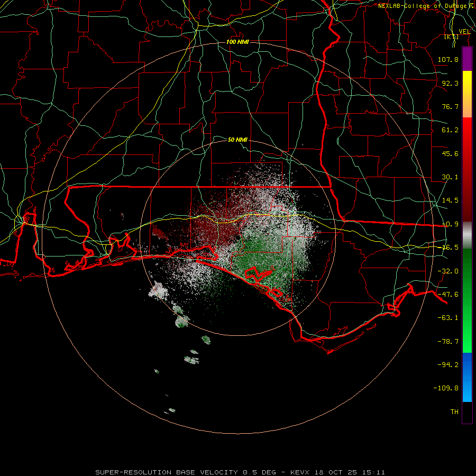Viewport: 476px width, 476px height.
Task: Click the TH legend label
Action: pyautogui.click(x=454, y=412)
